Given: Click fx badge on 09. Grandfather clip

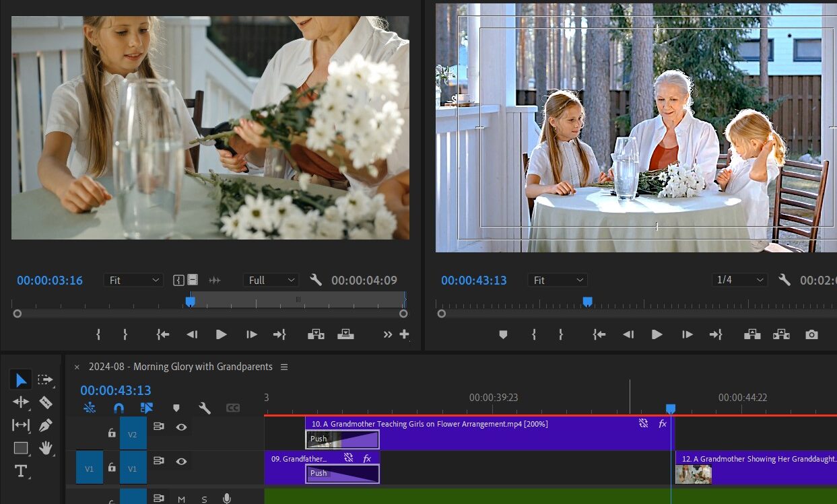Looking at the screenshot, I should [367, 458].
